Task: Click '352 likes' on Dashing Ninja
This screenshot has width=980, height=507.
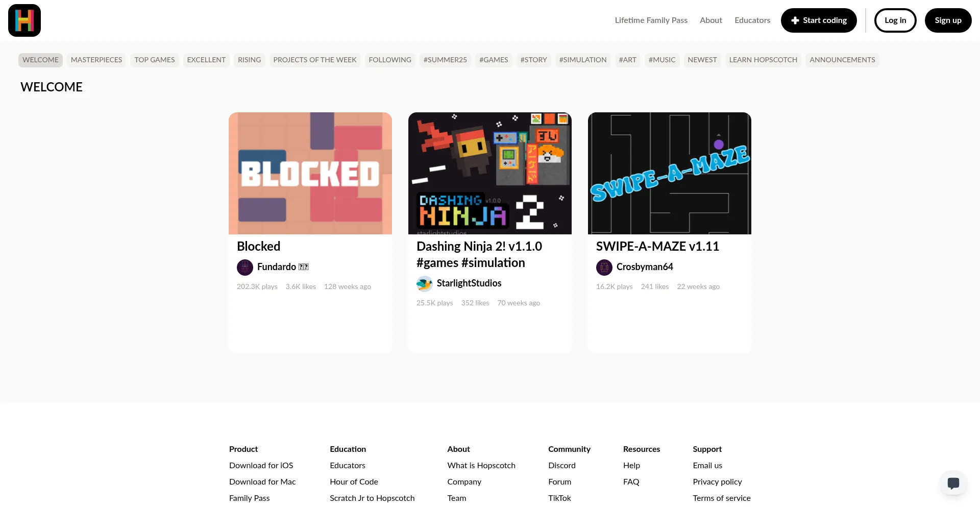Action: pyautogui.click(x=475, y=303)
